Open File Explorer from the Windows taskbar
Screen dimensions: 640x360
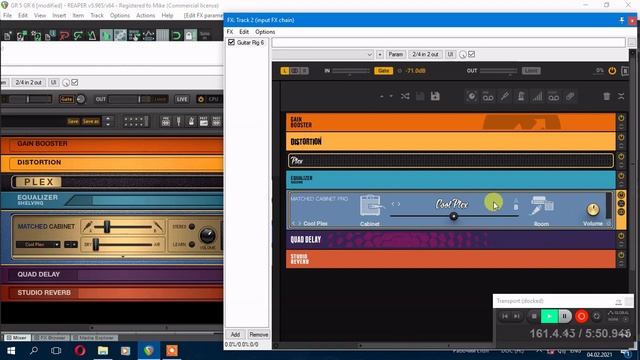point(102,351)
